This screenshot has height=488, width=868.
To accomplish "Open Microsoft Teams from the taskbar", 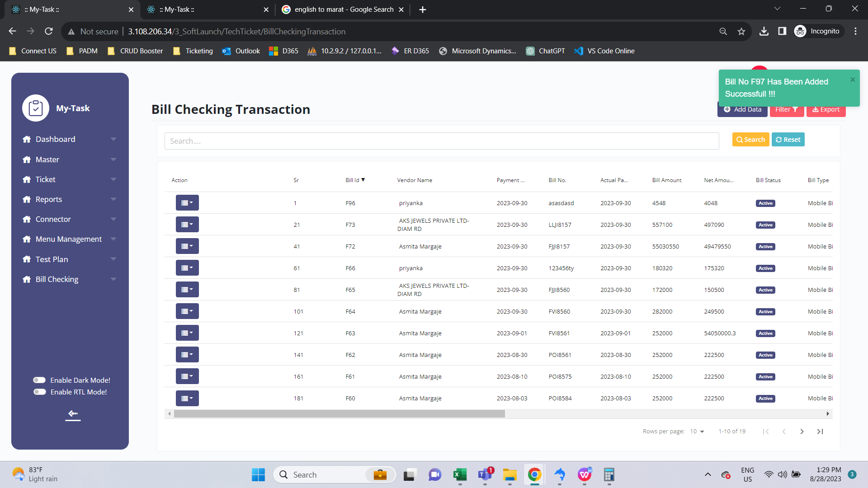I will click(485, 474).
